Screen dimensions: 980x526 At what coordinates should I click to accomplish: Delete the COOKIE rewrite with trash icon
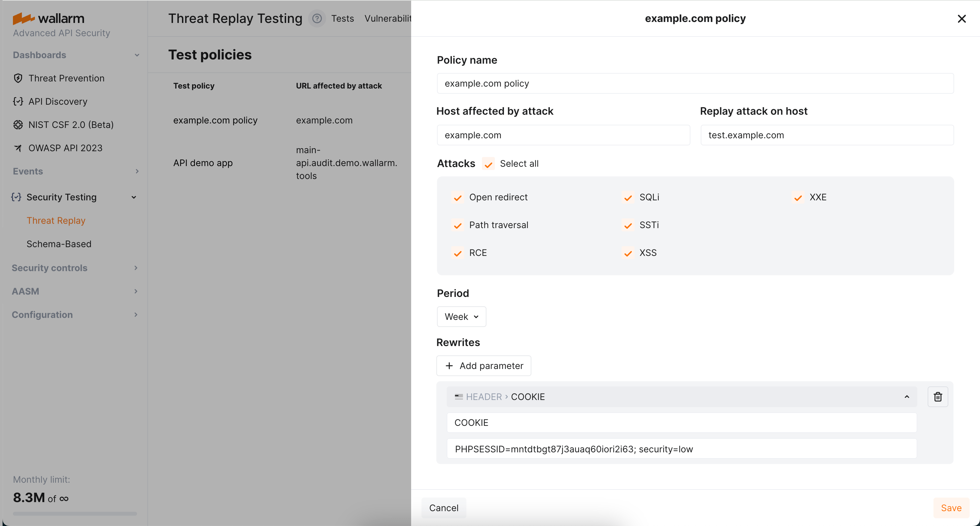click(x=937, y=397)
